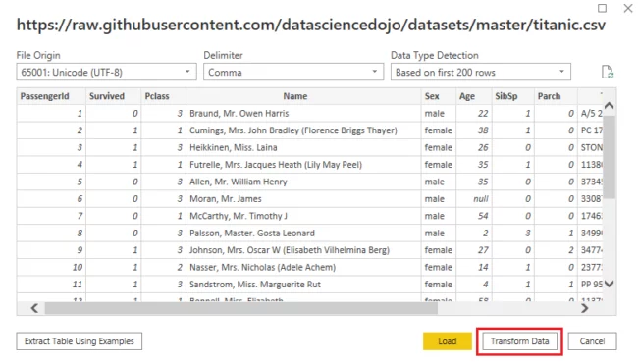Click Sandstrom, Miss. Marguerite Rut cell
Viewport: 638px width, 364px height.
point(303,285)
